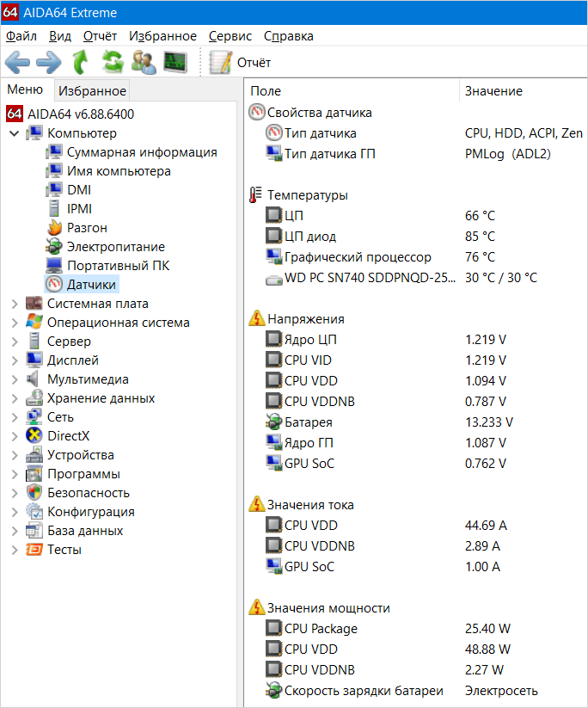Viewport: 588px width, 708px height.
Task: Click the DirectX icon in tree
Action: click(x=34, y=436)
